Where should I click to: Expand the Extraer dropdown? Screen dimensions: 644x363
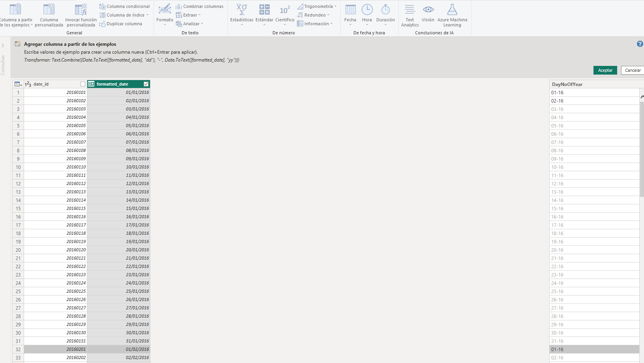click(200, 15)
